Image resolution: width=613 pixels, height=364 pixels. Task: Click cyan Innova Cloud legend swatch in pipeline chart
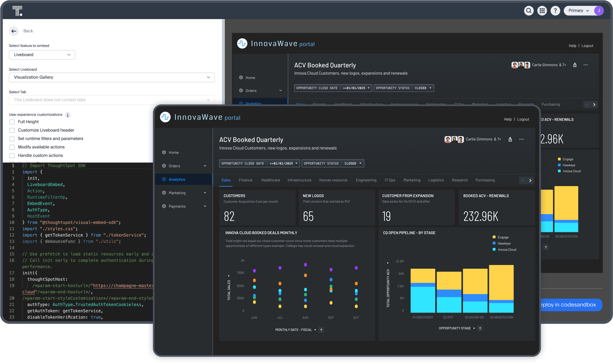pos(494,250)
